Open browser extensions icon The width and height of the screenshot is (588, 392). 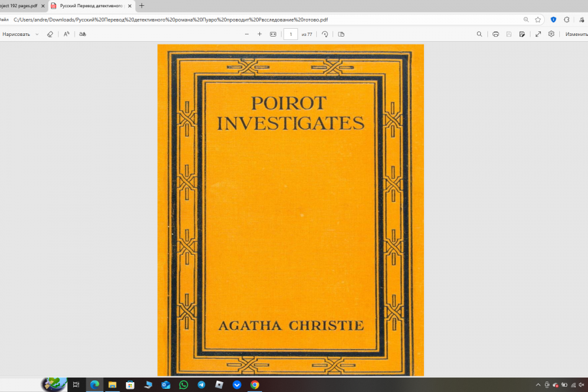(566, 20)
